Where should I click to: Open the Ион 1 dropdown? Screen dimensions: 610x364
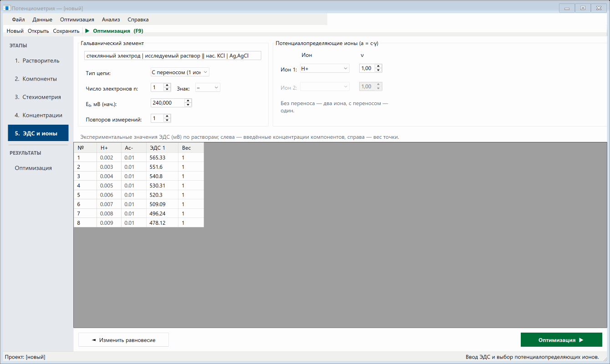click(325, 68)
